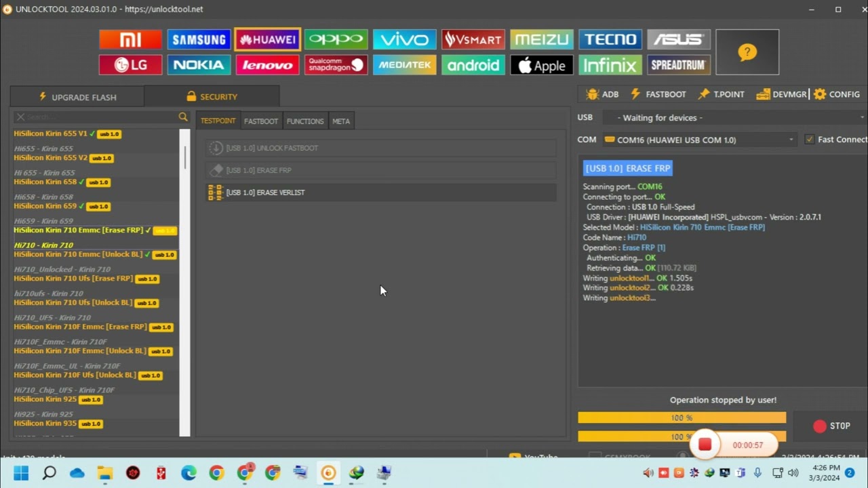868x488 pixels.
Task: Open CONFIG gear settings
Action: pos(836,95)
